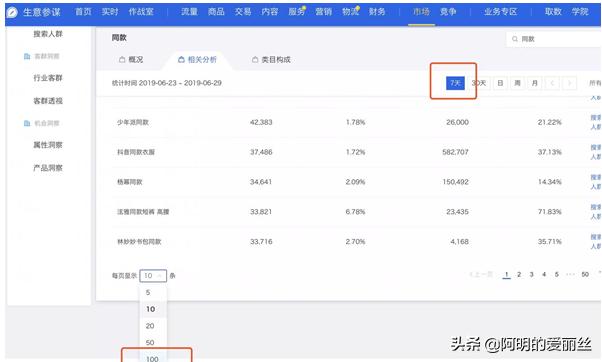Click the 林妙妙书包同款 keyword row
This screenshot has width=602, height=362.
[356, 242]
